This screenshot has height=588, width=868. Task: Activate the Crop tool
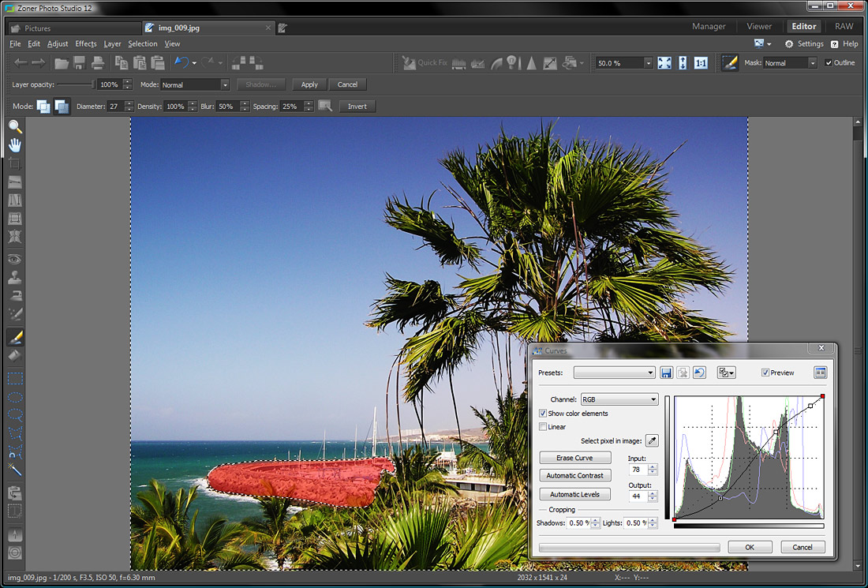pos(14,163)
